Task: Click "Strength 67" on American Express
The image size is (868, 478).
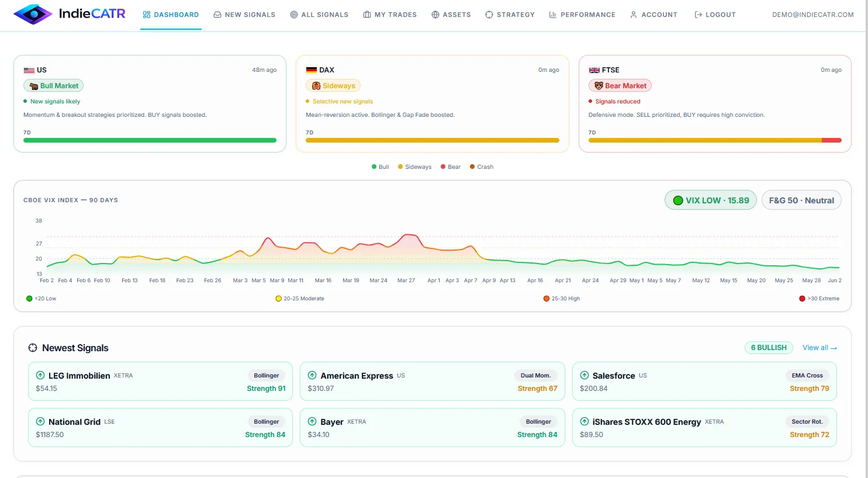Action: coord(538,389)
